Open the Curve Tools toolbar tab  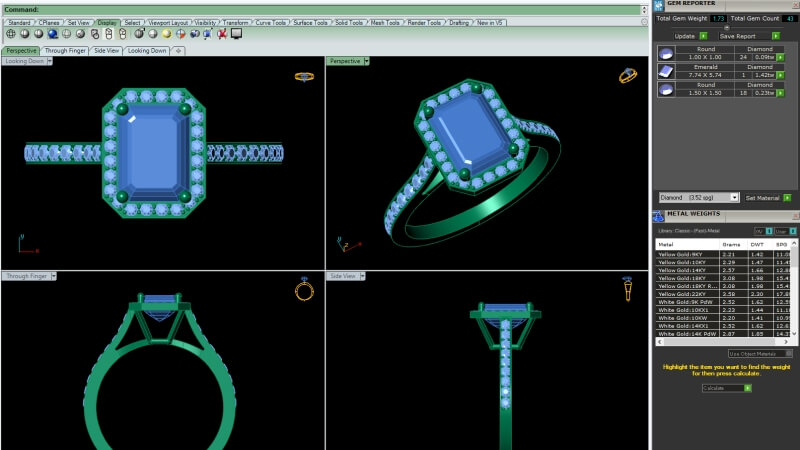(x=270, y=22)
